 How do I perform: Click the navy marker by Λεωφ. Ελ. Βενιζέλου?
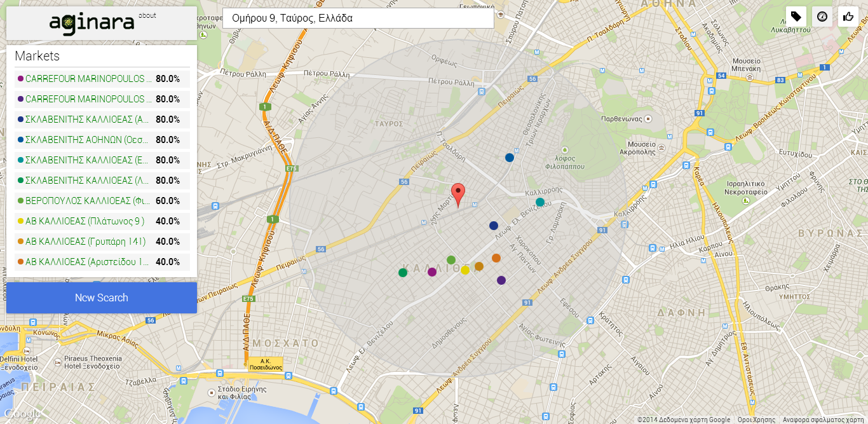click(x=494, y=226)
